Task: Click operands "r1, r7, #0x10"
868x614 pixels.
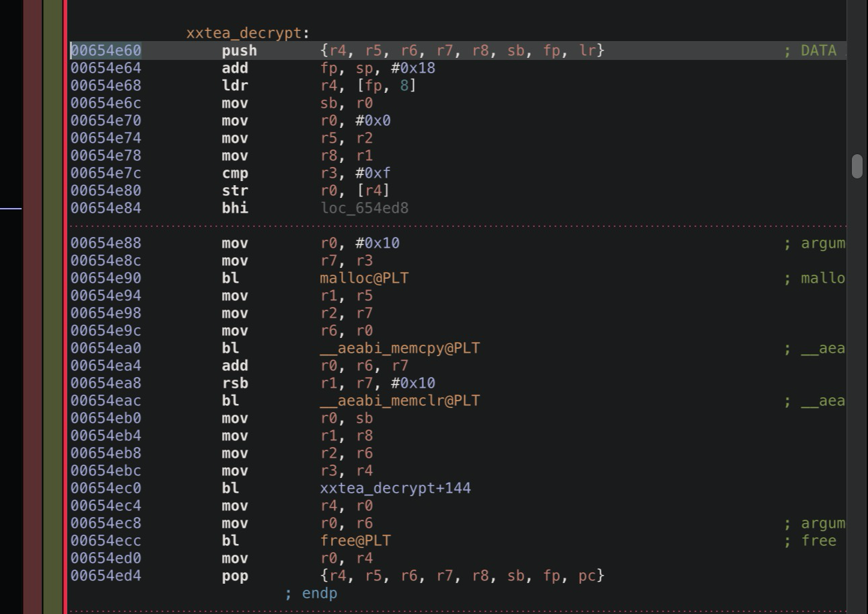Action: tap(377, 383)
